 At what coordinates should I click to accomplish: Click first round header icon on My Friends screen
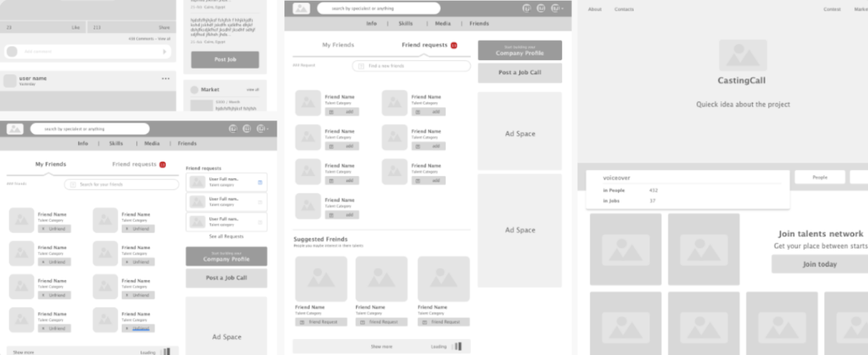click(x=233, y=129)
